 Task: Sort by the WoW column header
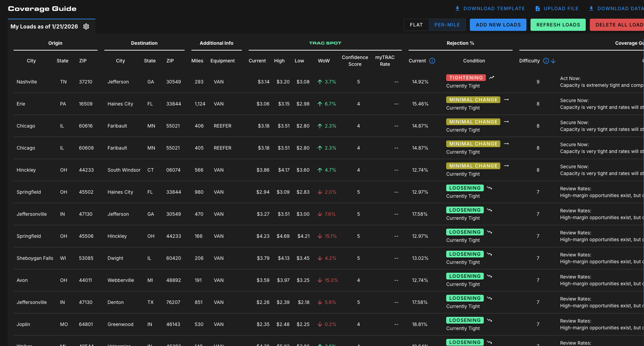(x=324, y=61)
